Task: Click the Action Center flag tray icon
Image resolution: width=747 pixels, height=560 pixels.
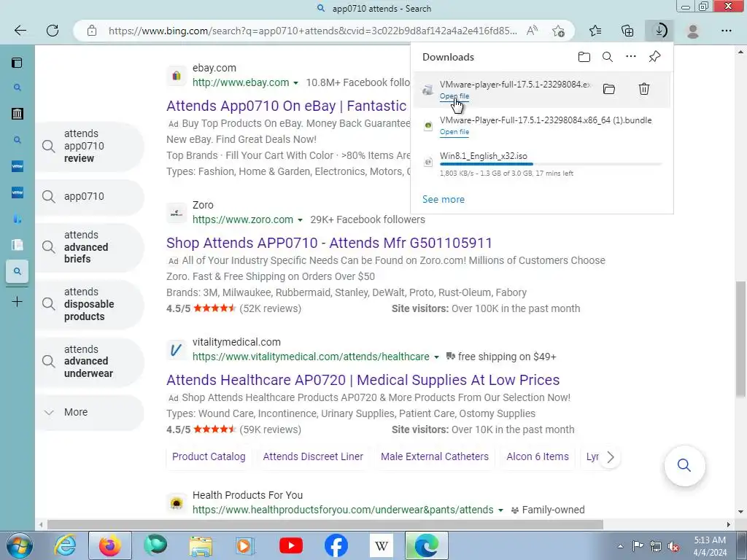Action: tap(638, 545)
